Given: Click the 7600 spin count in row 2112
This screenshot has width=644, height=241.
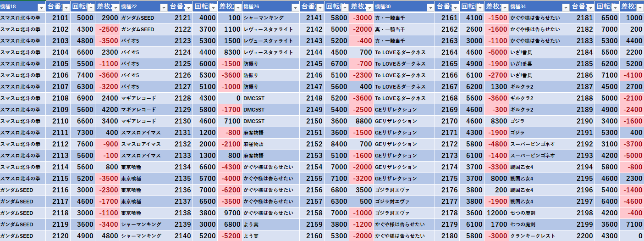Looking at the screenshot, I should (x=83, y=144).
